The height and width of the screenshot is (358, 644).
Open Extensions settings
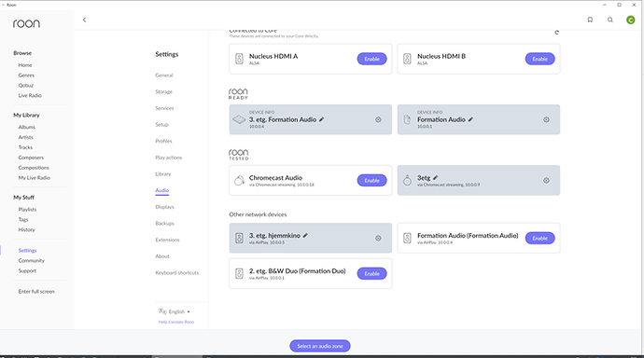click(167, 240)
